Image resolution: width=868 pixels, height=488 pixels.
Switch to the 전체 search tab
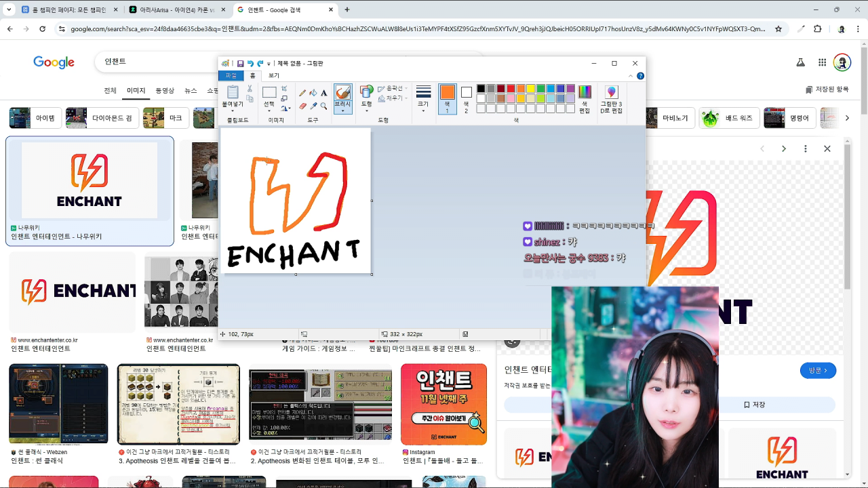110,90
